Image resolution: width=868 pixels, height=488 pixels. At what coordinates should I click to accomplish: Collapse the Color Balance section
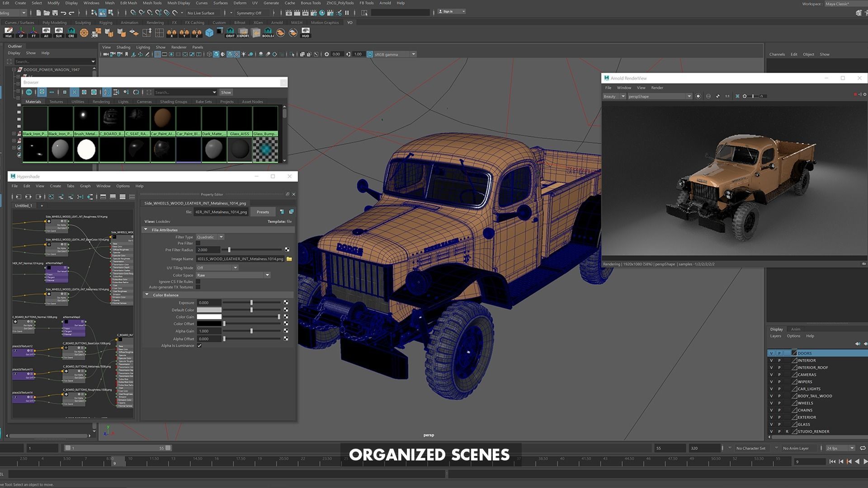pyautogui.click(x=147, y=295)
